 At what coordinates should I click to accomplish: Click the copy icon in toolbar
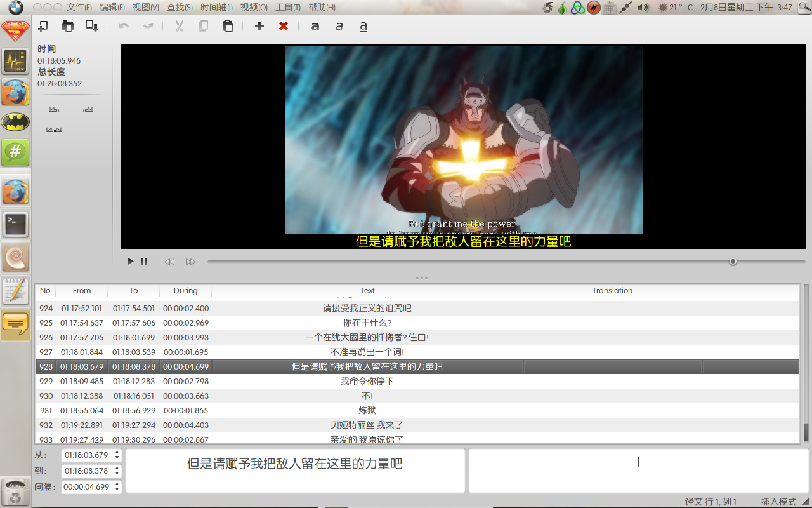click(x=204, y=26)
